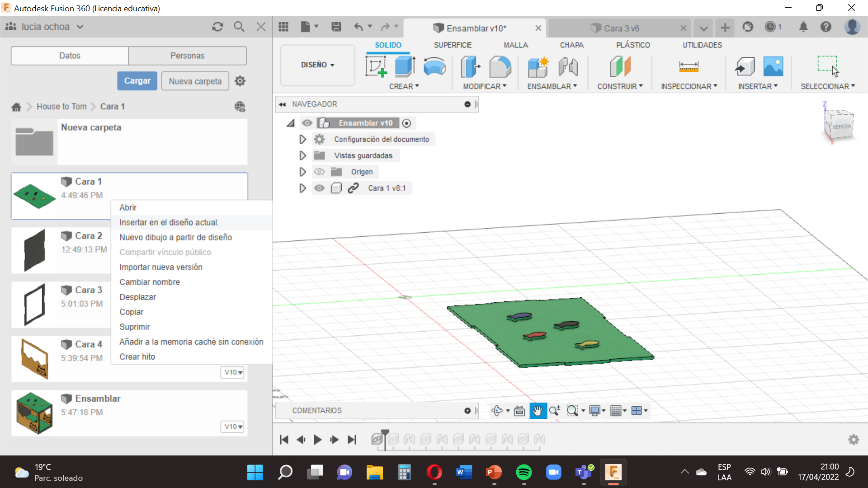Expand Vistas guardadas node
Image resolution: width=868 pixels, height=488 pixels.
click(x=302, y=155)
